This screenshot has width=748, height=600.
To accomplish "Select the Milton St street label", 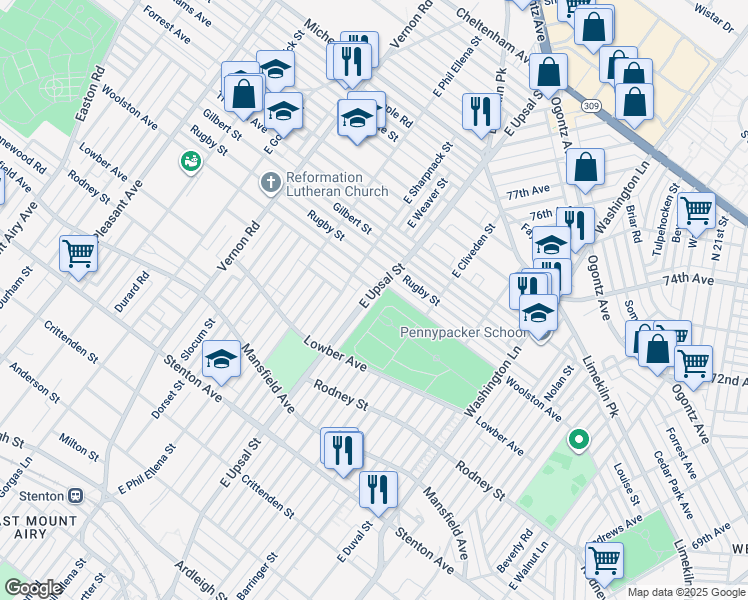I will pos(79,447).
